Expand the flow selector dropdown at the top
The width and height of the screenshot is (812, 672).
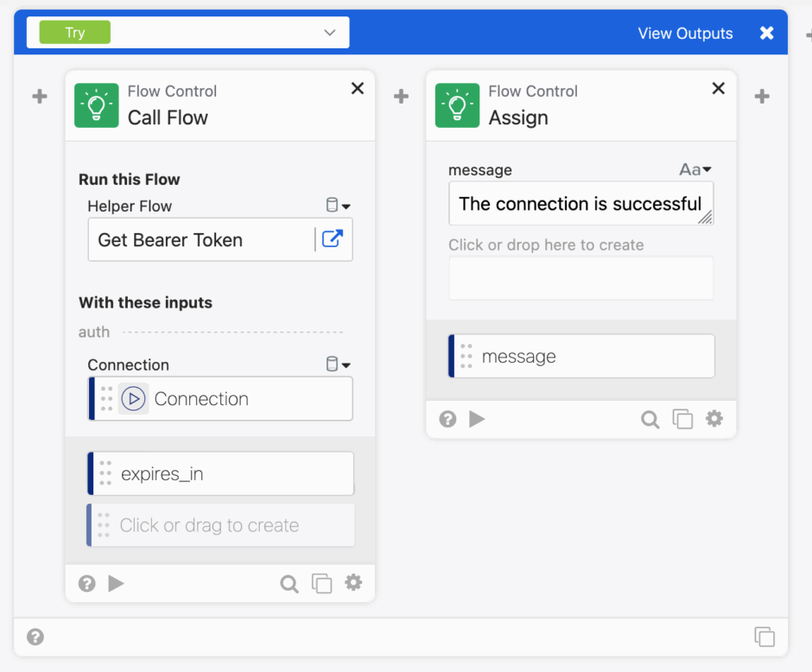tap(329, 32)
